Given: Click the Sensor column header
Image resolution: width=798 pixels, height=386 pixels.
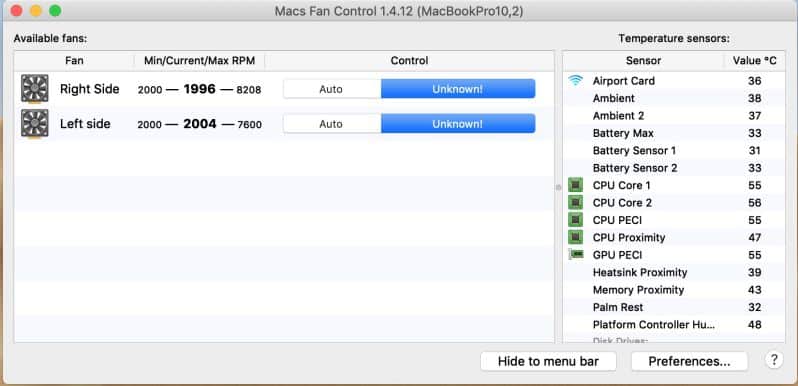Looking at the screenshot, I should [x=643, y=61].
